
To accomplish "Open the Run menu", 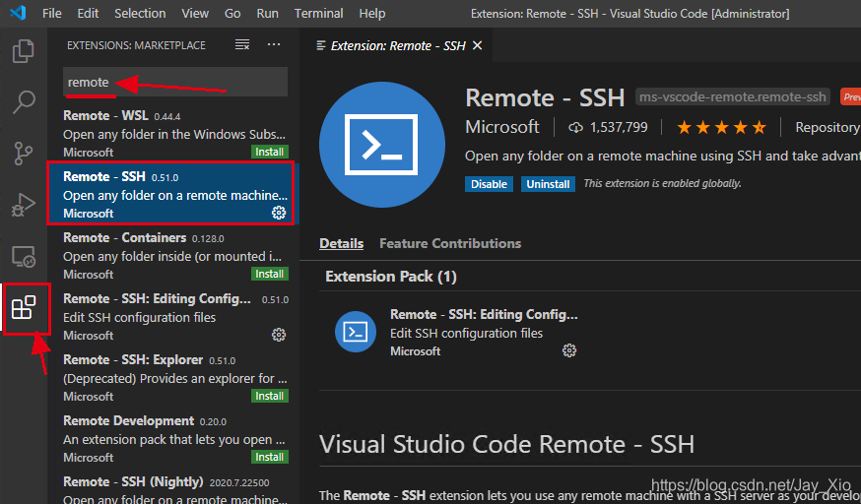I will tap(267, 13).
